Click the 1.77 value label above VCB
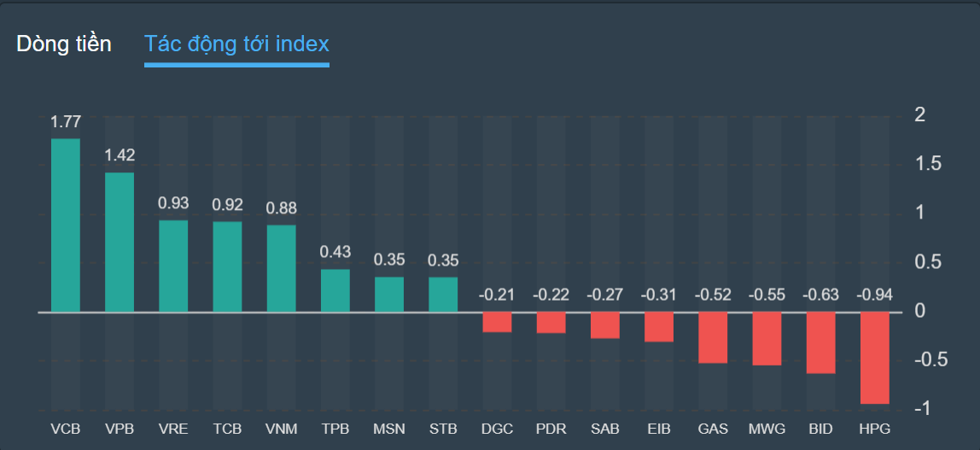 tap(66, 122)
